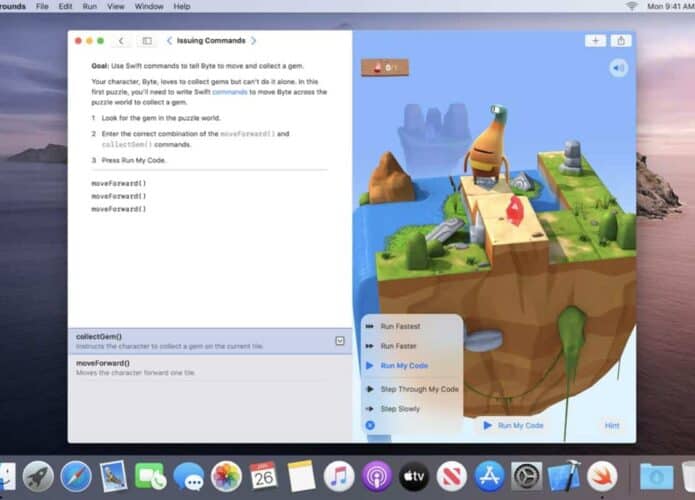Open Messages from the dock
Screen dimensions: 695x500
(x=188, y=477)
